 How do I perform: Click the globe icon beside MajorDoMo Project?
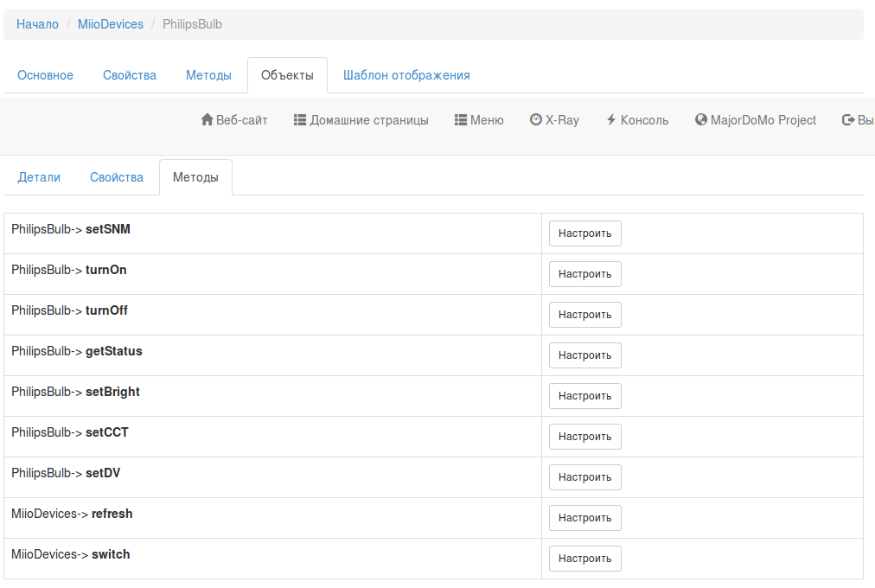click(x=701, y=119)
